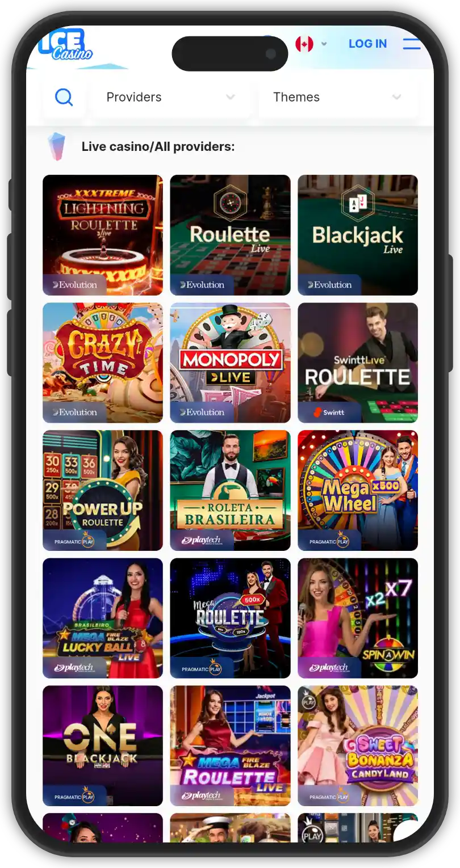Expand the country selector chevron beside the flag

[x=324, y=44]
